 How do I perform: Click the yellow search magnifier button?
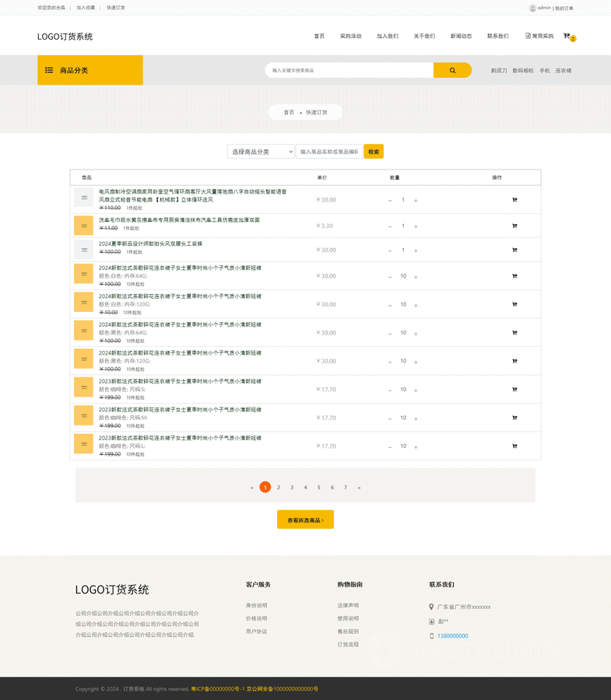pyautogui.click(x=452, y=71)
